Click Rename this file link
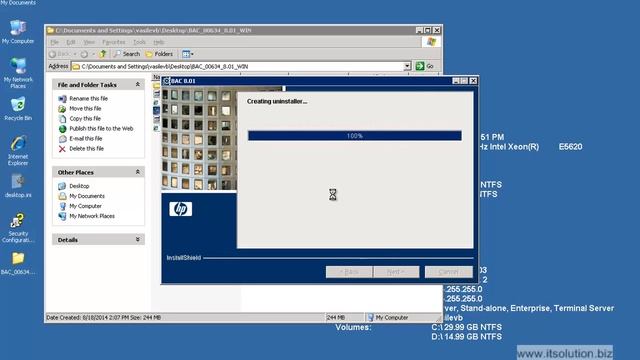This screenshot has height=360, width=640. tap(89, 98)
